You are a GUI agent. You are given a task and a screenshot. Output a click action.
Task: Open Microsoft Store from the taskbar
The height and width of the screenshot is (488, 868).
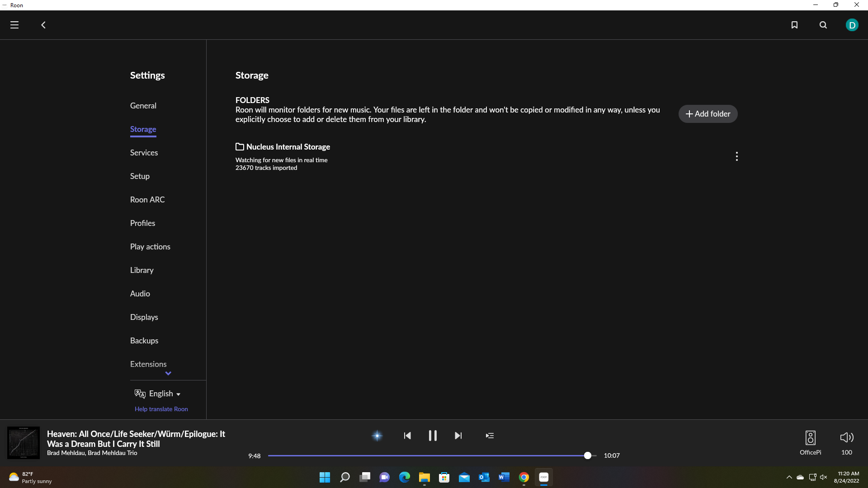[x=444, y=477]
